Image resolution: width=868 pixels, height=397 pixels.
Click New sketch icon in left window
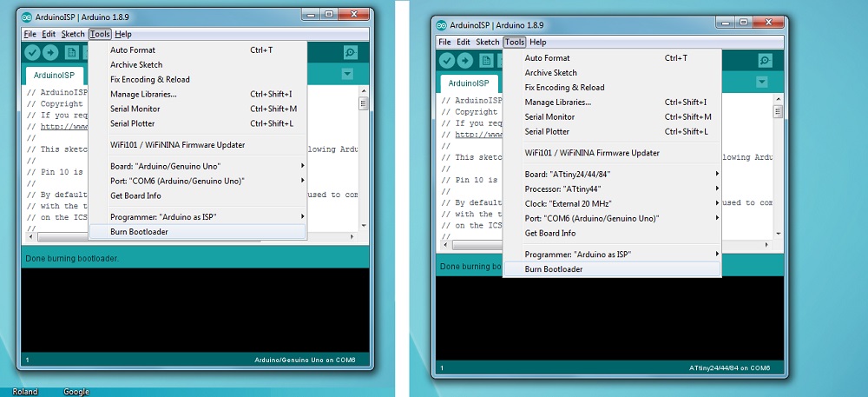pyautogui.click(x=71, y=53)
